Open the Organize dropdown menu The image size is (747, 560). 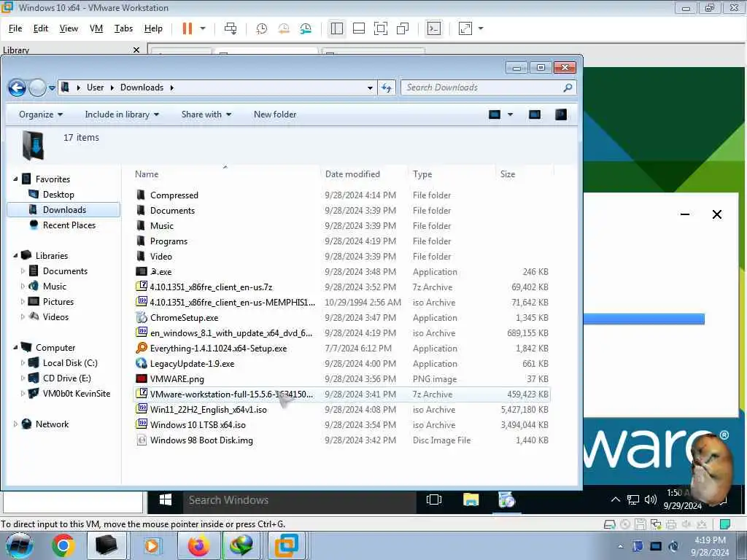pos(41,114)
